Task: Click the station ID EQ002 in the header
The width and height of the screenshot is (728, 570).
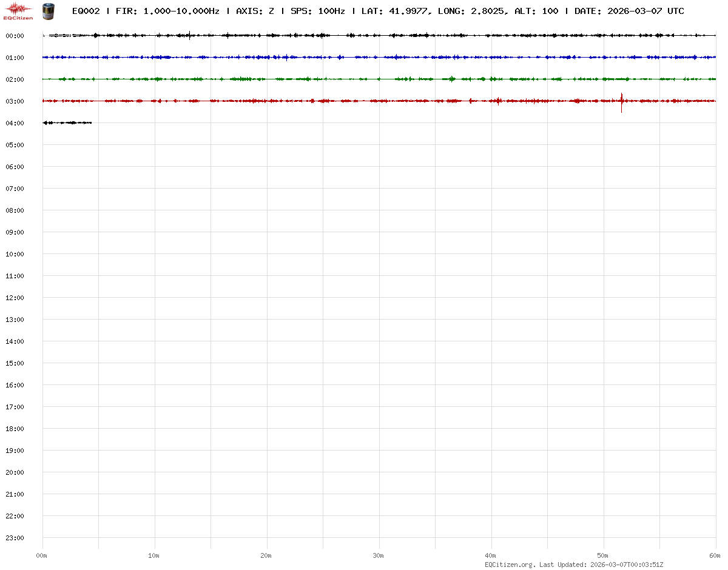Action: click(x=86, y=11)
